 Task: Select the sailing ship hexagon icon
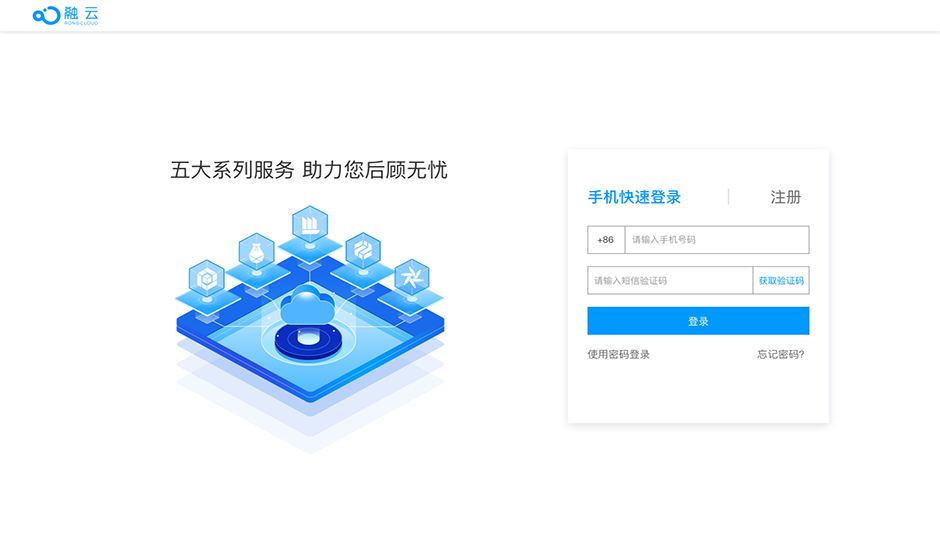(x=310, y=224)
